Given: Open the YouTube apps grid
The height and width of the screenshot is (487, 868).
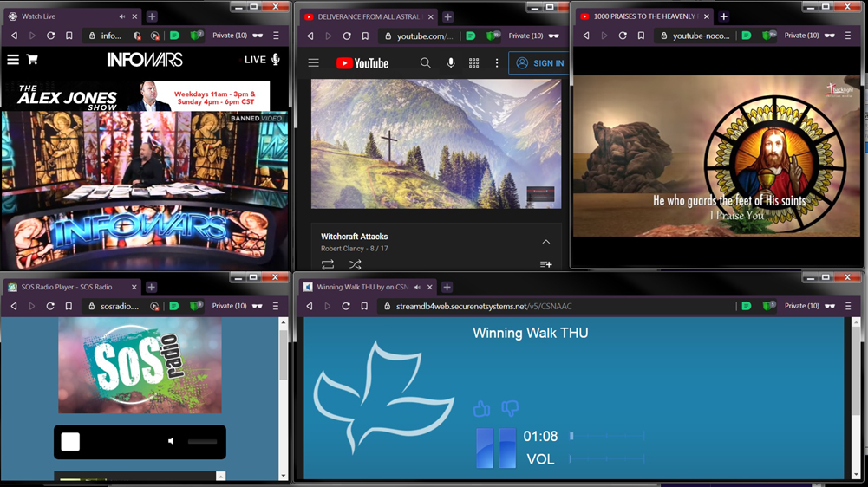Looking at the screenshot, I should point(473,63).
